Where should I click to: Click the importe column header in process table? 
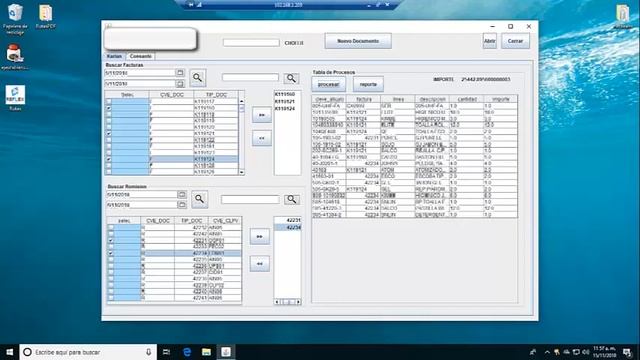pyautogui.click(x=500, y=99)
